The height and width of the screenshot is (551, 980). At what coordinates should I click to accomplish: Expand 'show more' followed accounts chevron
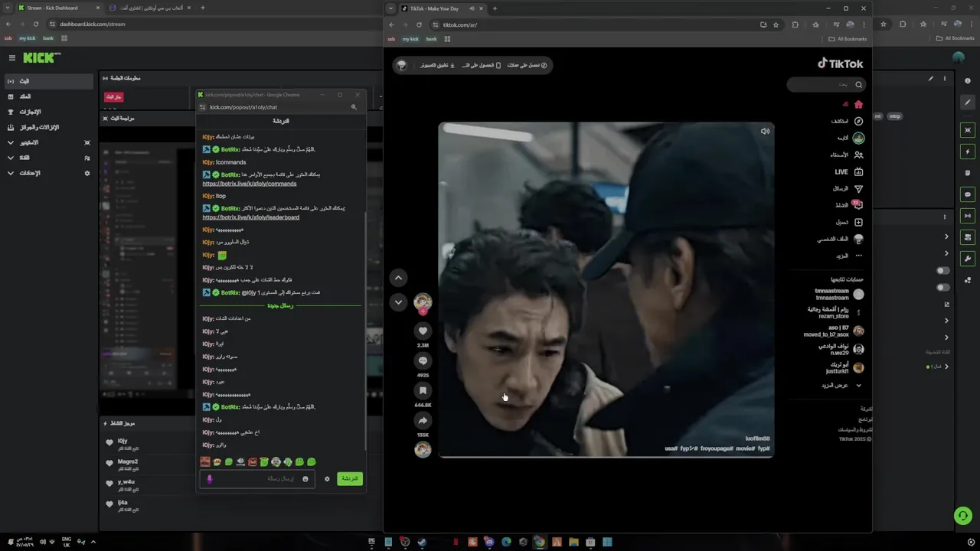(858, 386)
